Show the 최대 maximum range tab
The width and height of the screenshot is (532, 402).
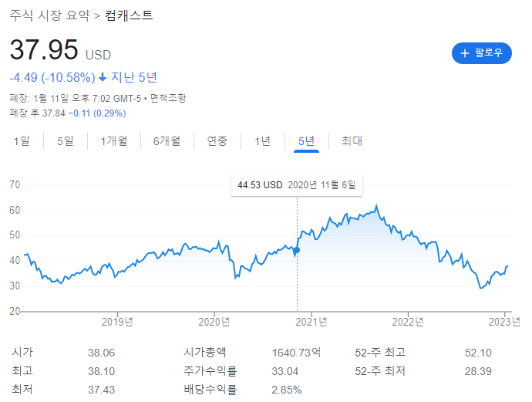(352, 141)
